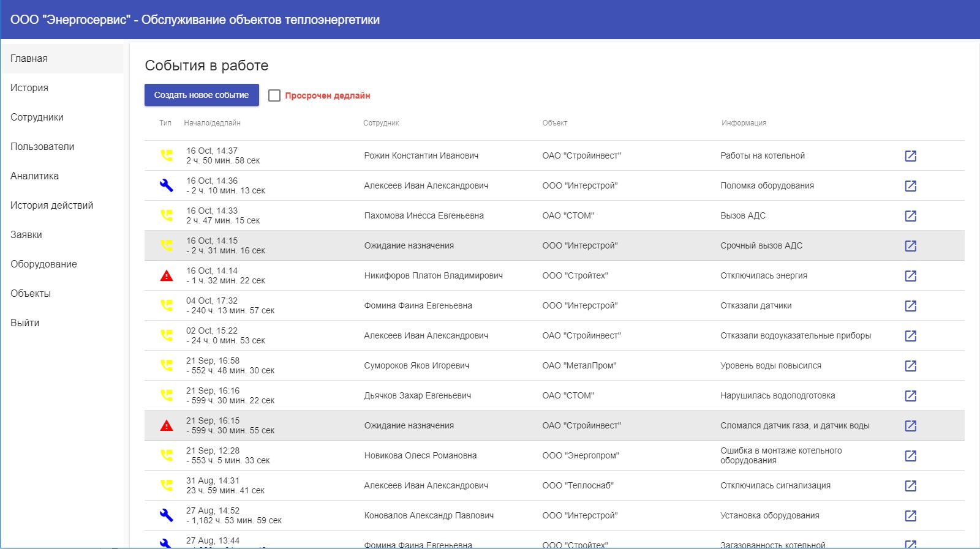Open details for the Уровень воды повысился event

(911, 366)
